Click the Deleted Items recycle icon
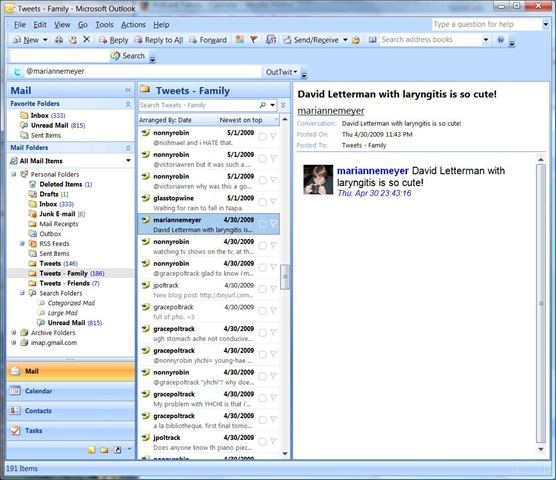The width and height of the screenshot is (556, 480). coord(33,184)
